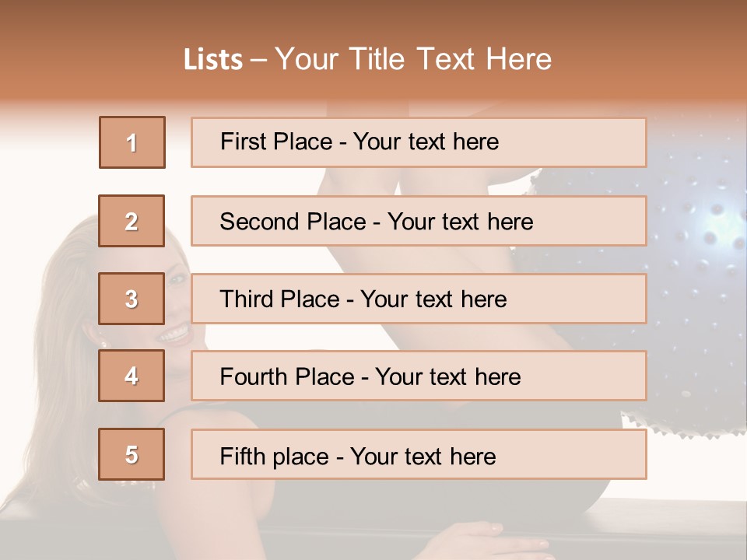Click the number 3 box
Screen dimensions: 747x560
click(132, 299)
